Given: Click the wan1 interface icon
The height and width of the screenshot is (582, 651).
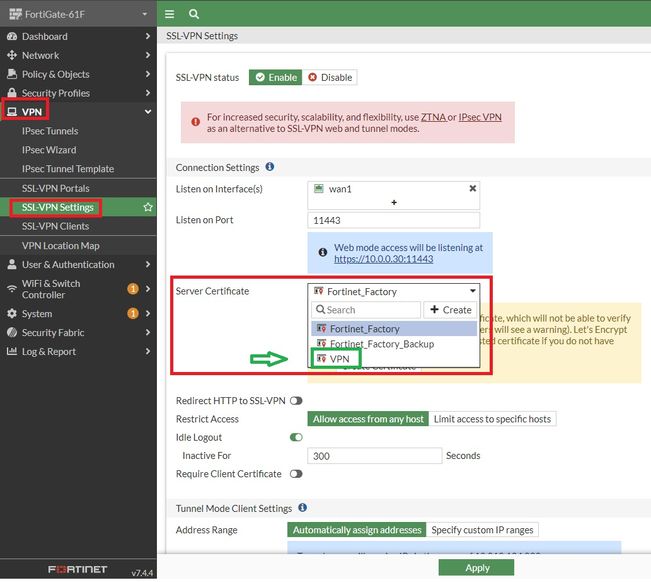Looking at the screenshot, I should point(318,189).
